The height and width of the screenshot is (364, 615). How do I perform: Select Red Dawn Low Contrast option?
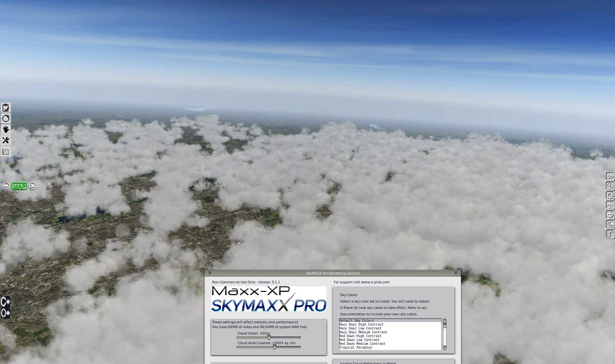(359, 340)
